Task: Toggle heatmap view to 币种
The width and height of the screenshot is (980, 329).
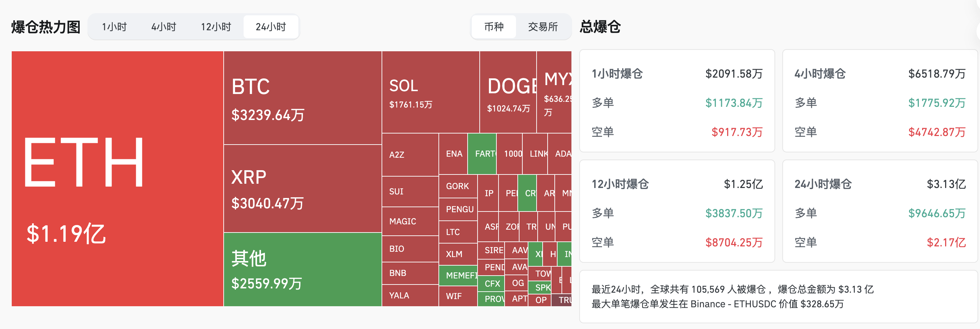Action: [x=494, y=27]
